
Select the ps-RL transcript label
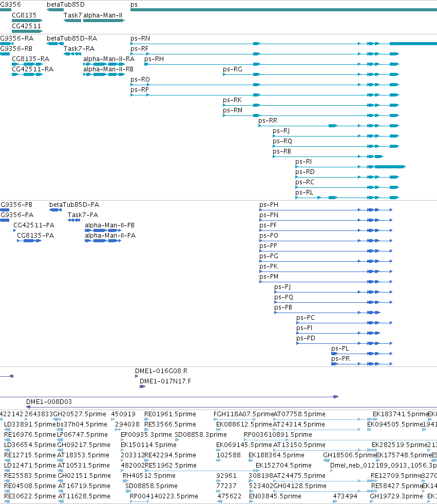[304, 192]
